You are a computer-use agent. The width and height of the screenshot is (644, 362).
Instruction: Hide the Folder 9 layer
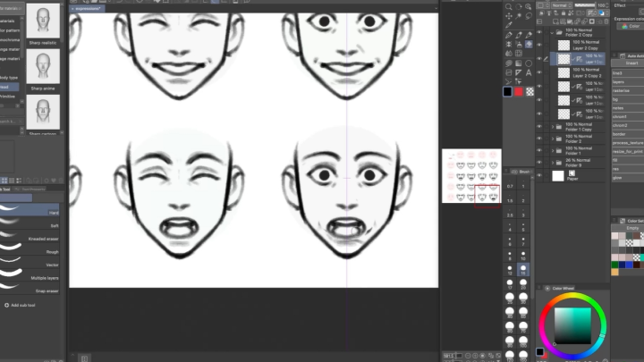tap(538, 164)
